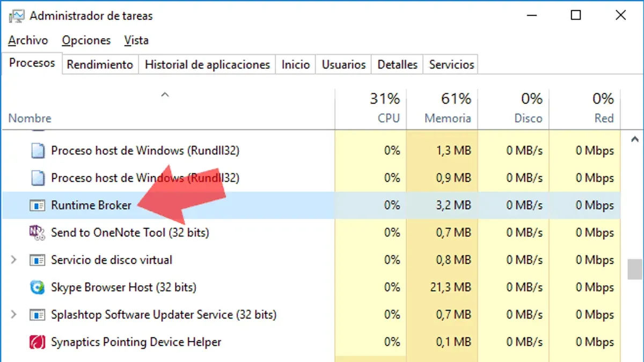The width and height of the screenshot is (644, 362).
Task: Switch to the Rendimiento tab
Action: coord(100,65)
